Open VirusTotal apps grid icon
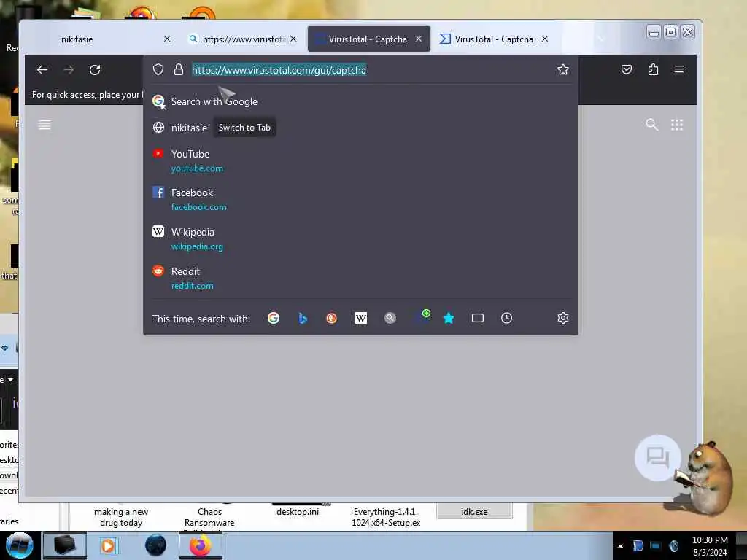 point(677,125)
